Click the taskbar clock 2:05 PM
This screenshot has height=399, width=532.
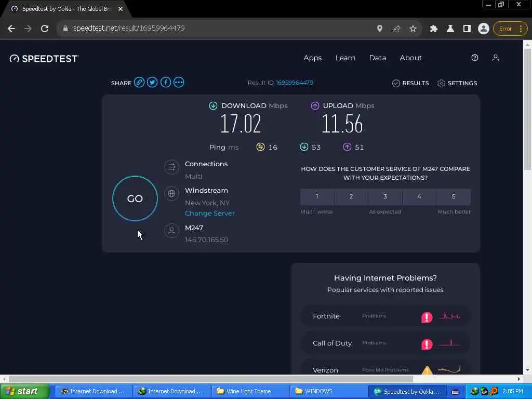513,392
